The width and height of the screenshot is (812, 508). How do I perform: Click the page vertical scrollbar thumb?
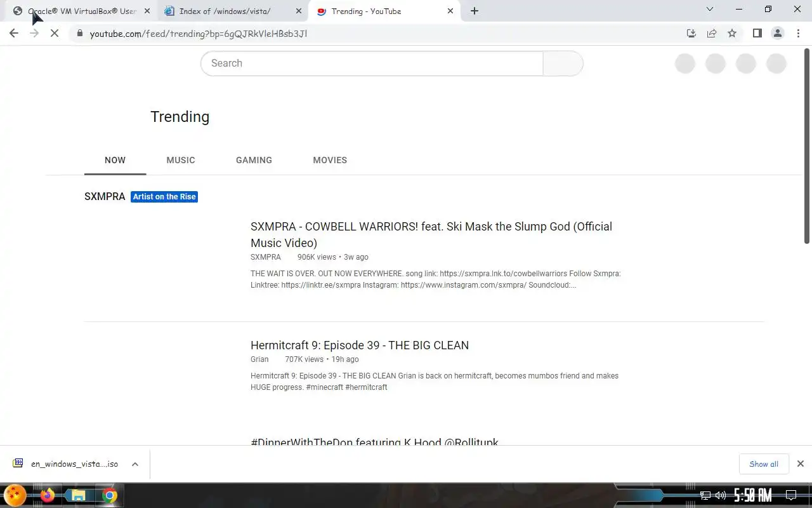807,145
